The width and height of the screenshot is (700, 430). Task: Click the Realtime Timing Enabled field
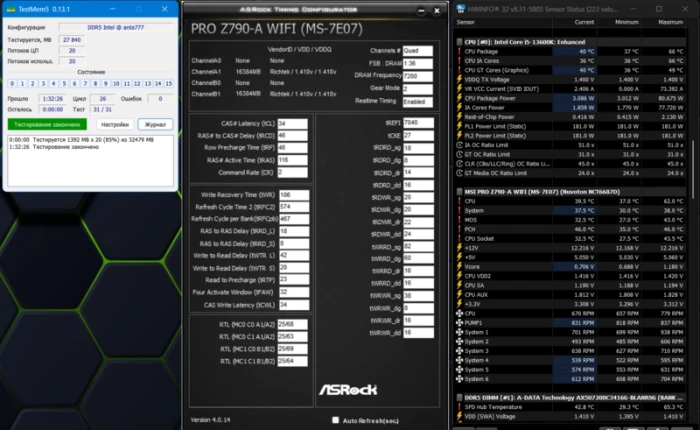(x=417, y=102)
